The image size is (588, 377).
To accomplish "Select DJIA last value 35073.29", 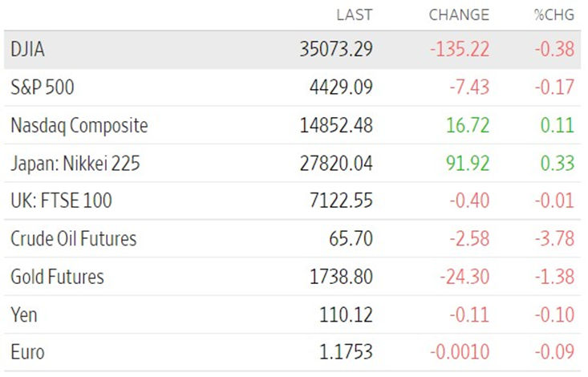I will point(336,50).
